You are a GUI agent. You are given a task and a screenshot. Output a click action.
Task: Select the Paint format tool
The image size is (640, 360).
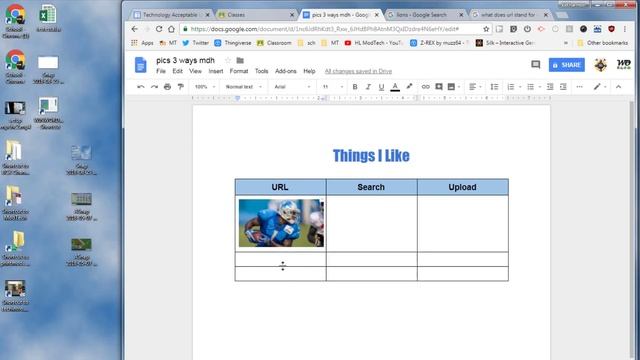(180, 87)
